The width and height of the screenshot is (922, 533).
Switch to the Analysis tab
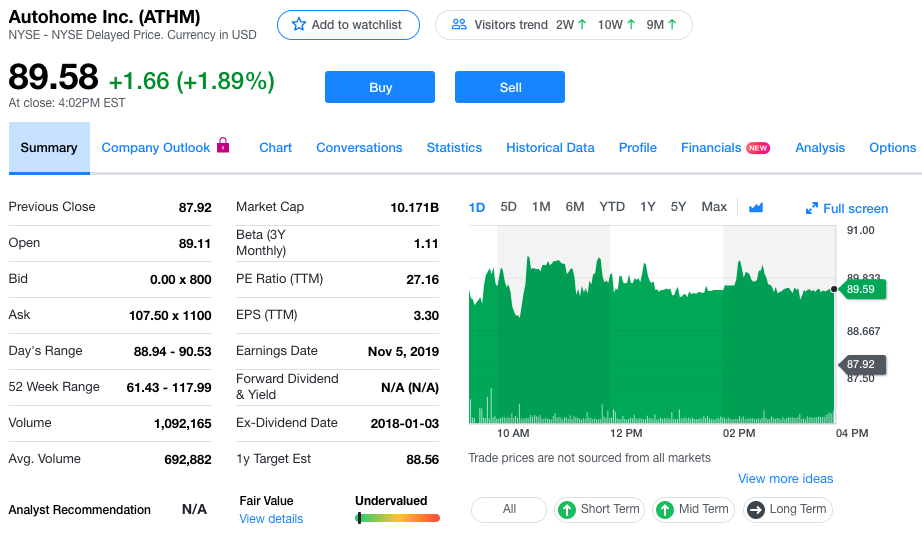pyautogui.click(x=820, y=148)
